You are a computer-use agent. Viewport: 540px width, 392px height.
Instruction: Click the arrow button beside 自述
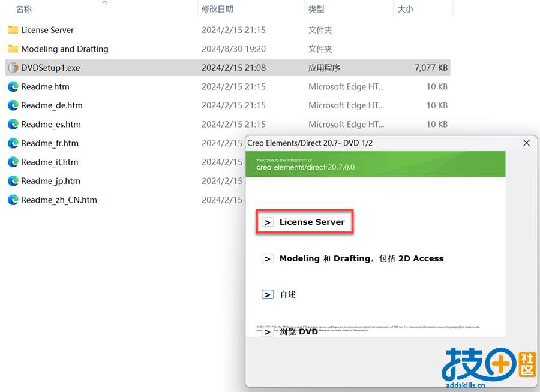coord(268,295)
